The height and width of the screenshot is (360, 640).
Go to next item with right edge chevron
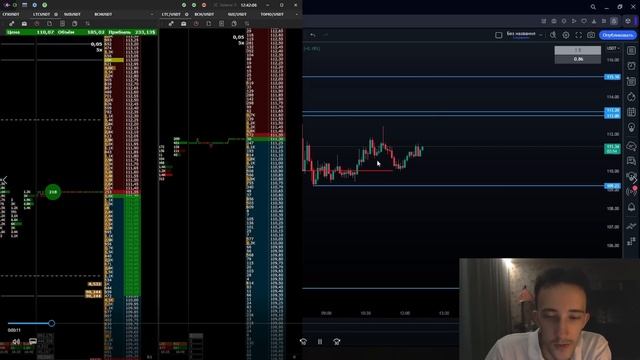(636, 180)
